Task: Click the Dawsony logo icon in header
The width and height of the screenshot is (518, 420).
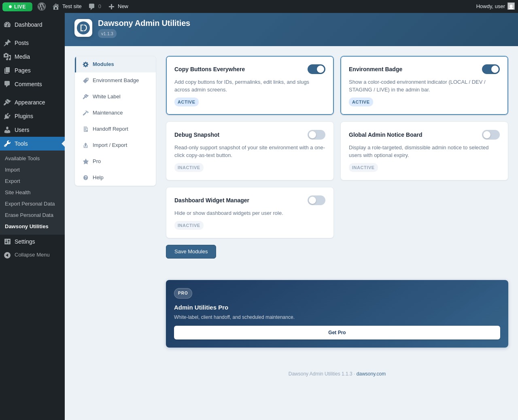Action: 83,28
